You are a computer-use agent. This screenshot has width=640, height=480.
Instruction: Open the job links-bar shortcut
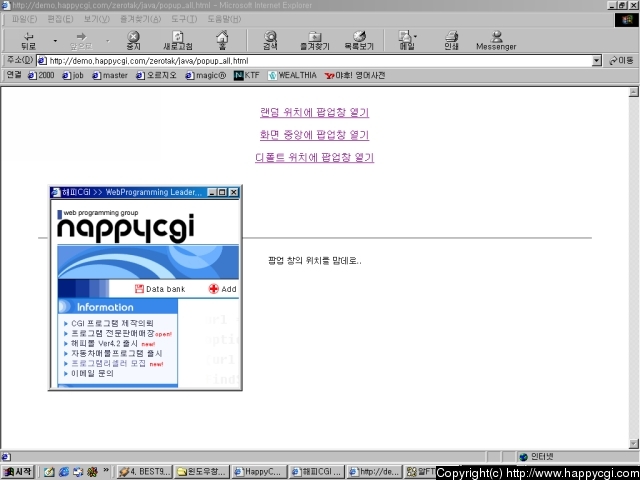[73, 75]
